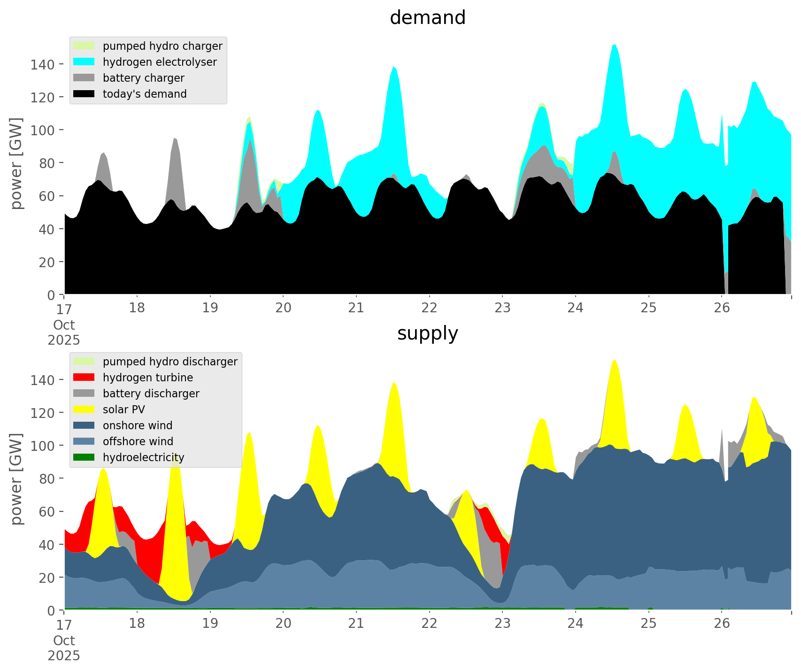Image resolution: width=801 pixels, height=672 pixels.
Task: Click the pumped hydro discharger legend label
Action: pos(170,362)
